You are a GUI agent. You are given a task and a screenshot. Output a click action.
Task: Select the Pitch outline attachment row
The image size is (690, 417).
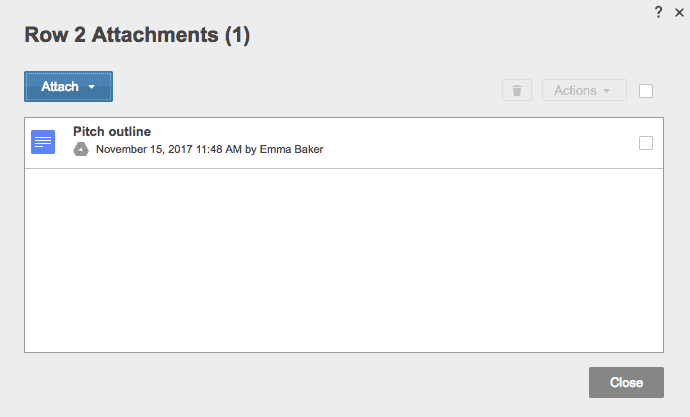point(450,142)
